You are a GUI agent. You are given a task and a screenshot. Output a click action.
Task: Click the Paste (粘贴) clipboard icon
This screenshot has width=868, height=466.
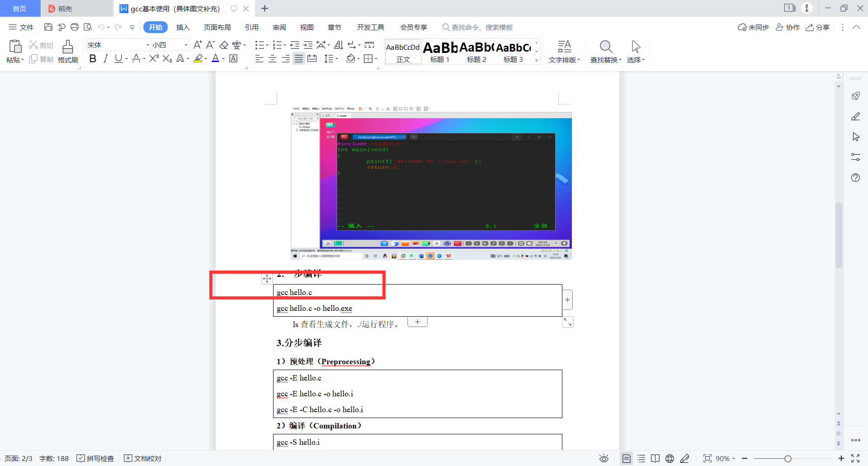pyautogui.click(x=15, y=47)
